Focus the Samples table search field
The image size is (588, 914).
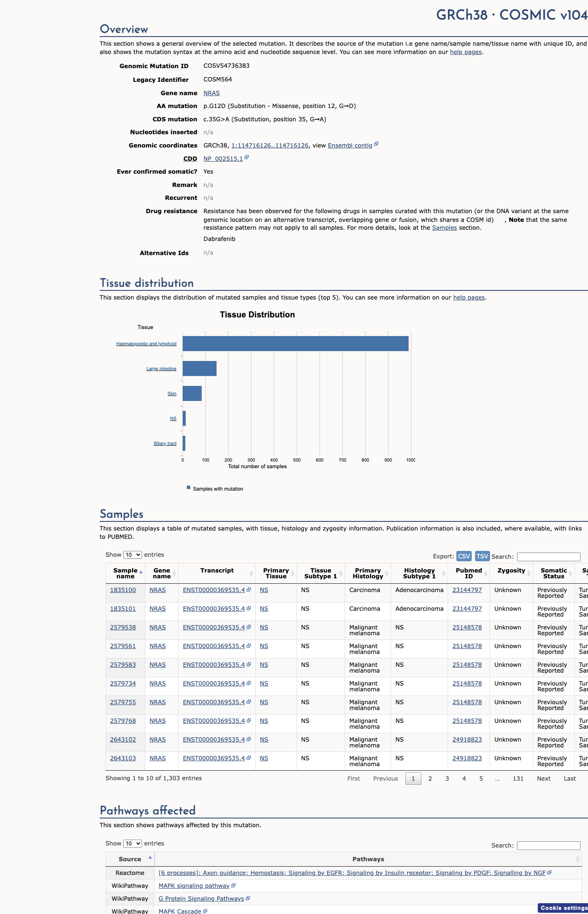(x=549, y=557)
